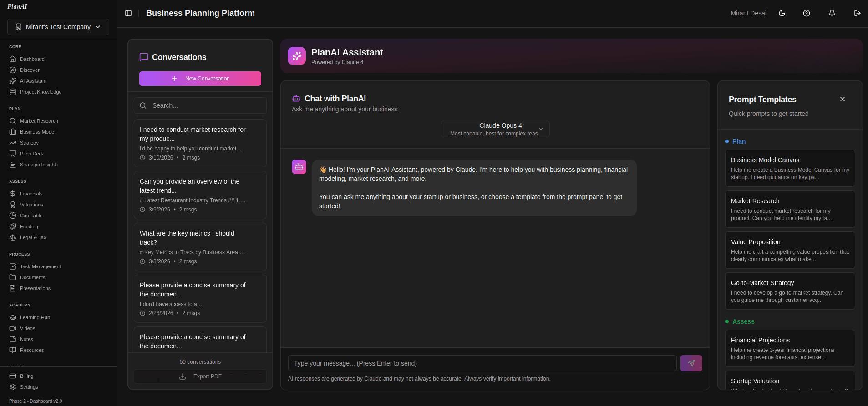Open Business Model sidebar item
868x406 pixels.
point(58,132)
